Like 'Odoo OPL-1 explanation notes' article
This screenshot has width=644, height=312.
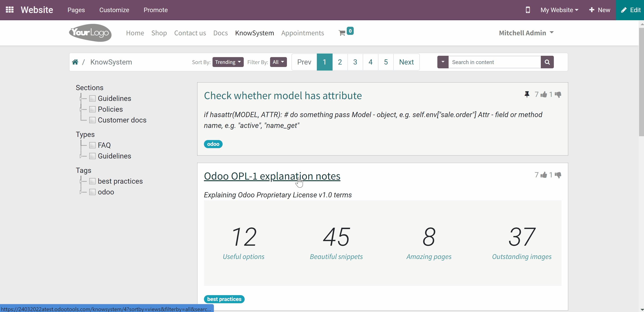coord(543,175)
